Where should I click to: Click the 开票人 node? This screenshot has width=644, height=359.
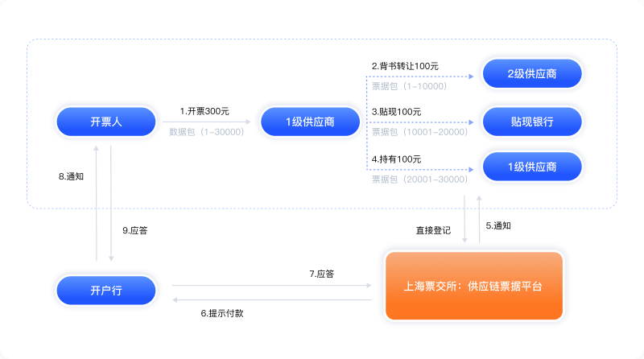(105, 122)
